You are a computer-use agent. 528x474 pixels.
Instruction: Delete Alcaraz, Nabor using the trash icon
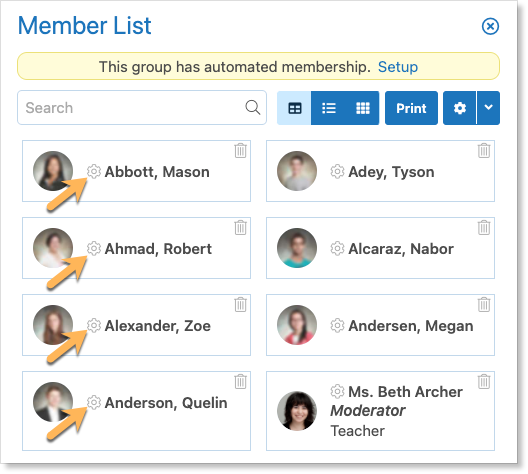pos(484,228)
